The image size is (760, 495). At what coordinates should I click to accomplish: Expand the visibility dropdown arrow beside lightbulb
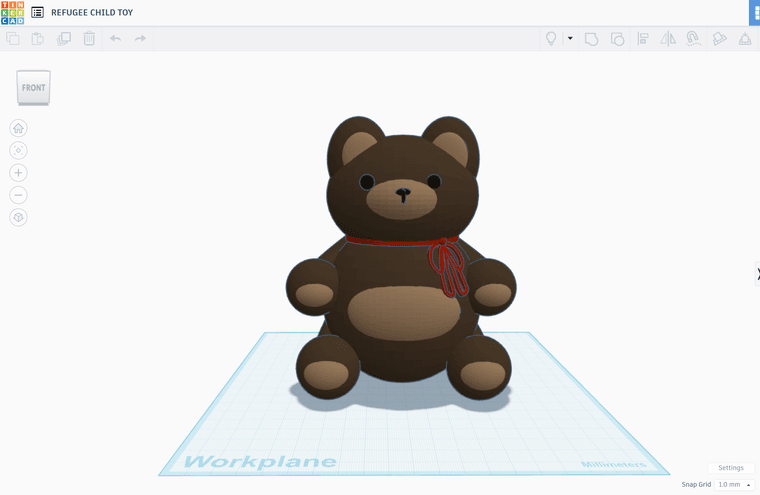[570, 38]
